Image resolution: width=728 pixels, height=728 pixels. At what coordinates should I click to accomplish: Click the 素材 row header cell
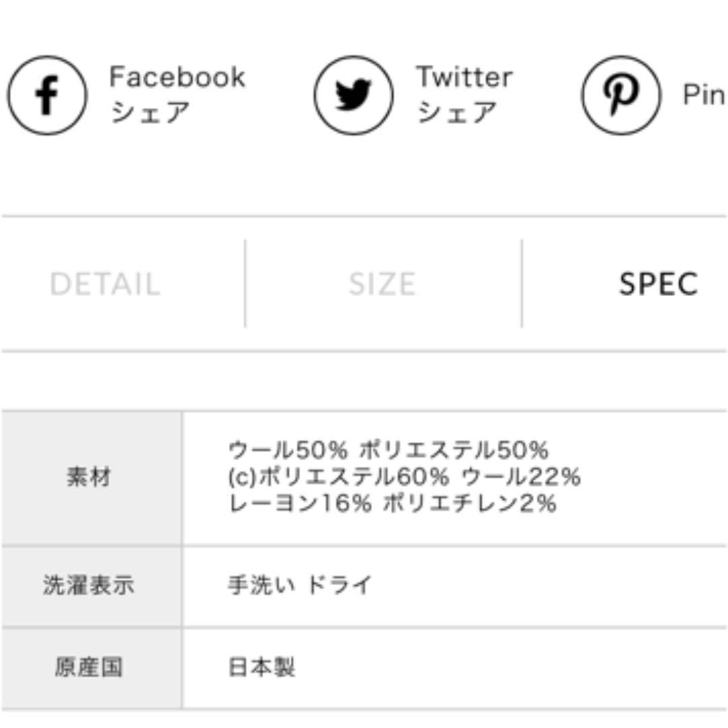pos(91,478)
